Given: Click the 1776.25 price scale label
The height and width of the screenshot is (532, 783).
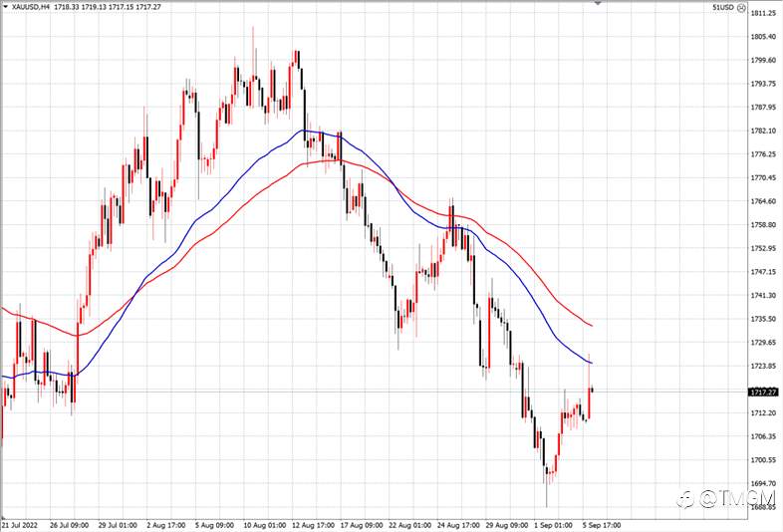Looking at the screenshot, I should (x=763, y=153).
